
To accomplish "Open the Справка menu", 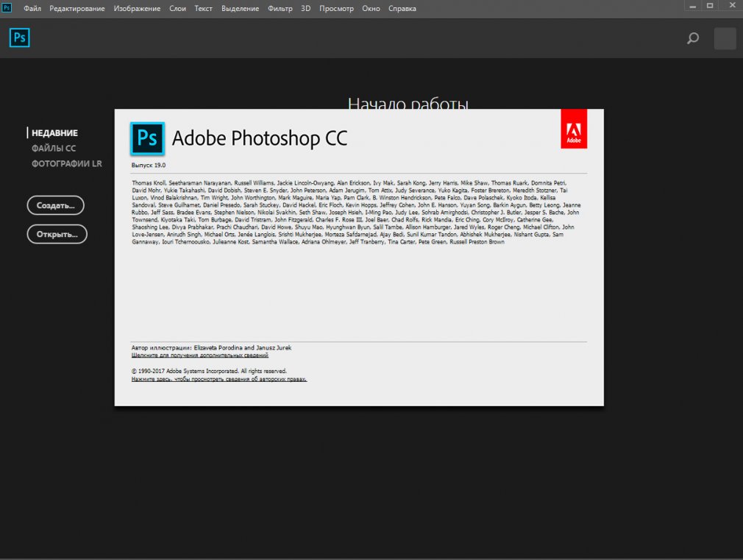I will coord(402,9).
